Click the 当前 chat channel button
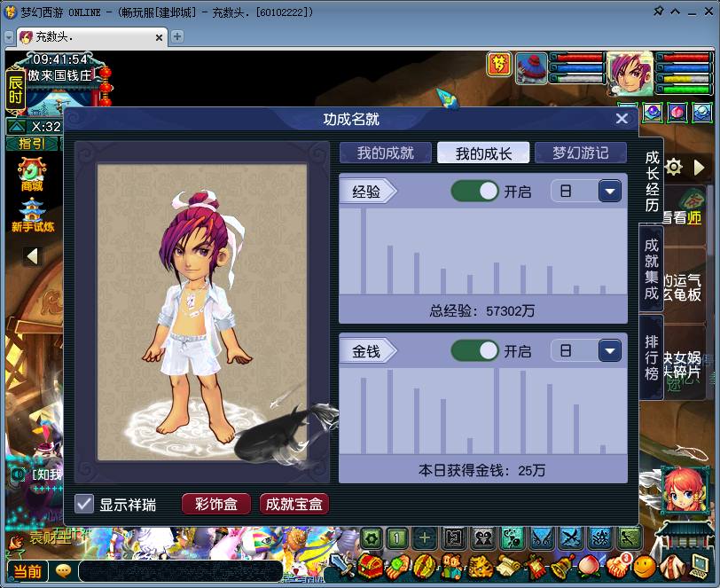This screenshot has height=588, width=720. (27, 571)
